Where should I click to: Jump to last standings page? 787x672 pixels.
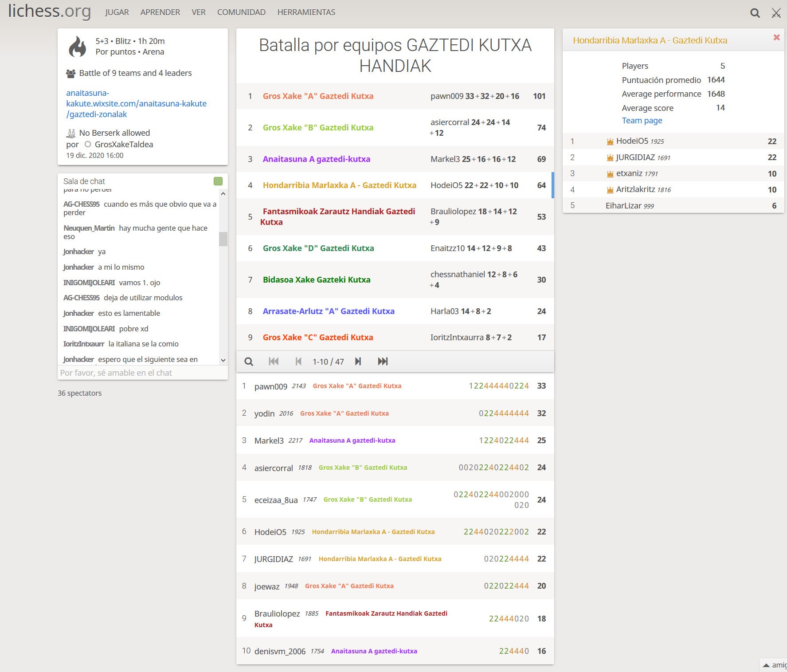coord(383,362)
